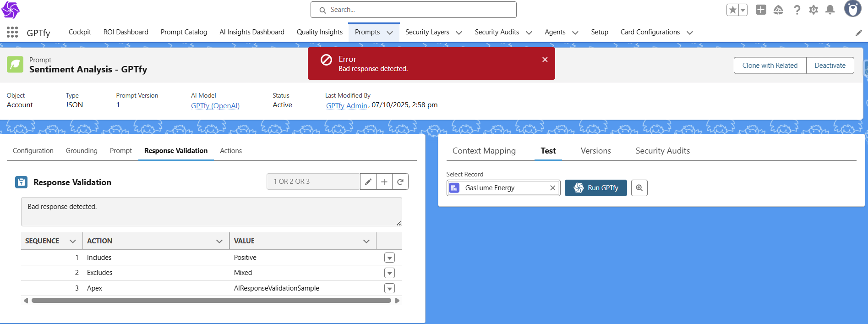The height and width of the screenshot is (324, 868).
Task: Click the pencil edit icon for validation logic
Action: pos(368,182)
